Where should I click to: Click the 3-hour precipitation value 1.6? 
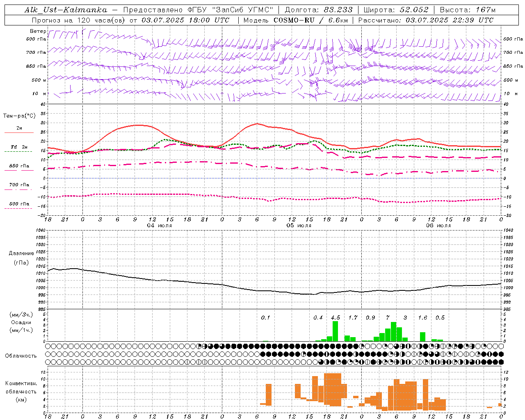[422, 317]
